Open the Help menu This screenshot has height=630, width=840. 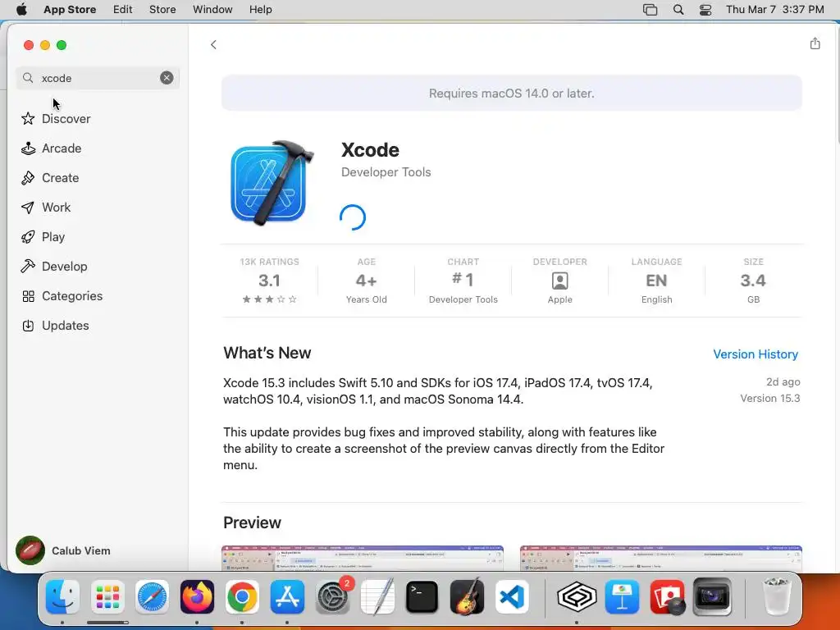pyautogui.click(x=260, y=9)
